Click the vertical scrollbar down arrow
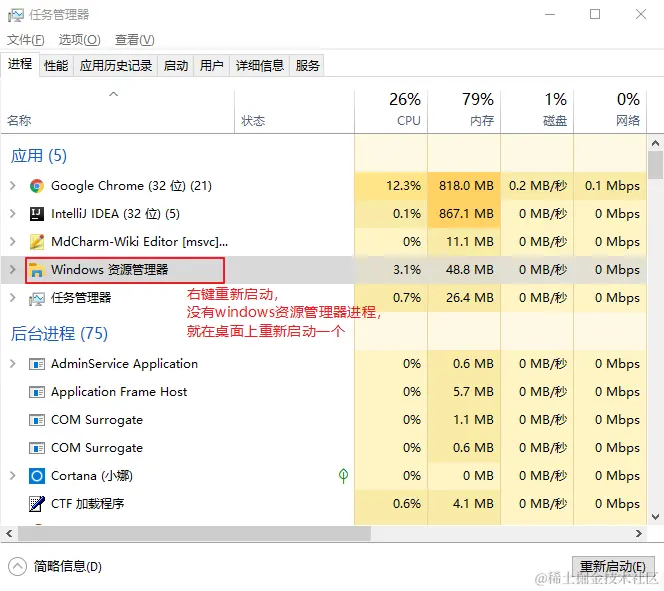The width and height of the screenshot is (664, 591). [655, 516]
